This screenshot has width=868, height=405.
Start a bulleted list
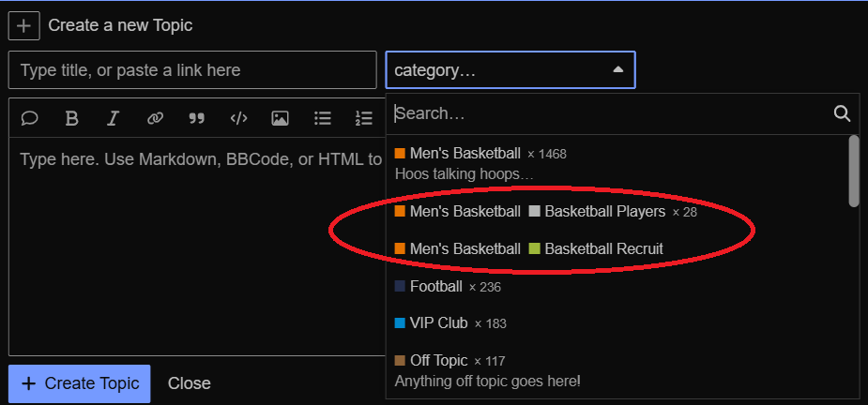pos(322,118)
